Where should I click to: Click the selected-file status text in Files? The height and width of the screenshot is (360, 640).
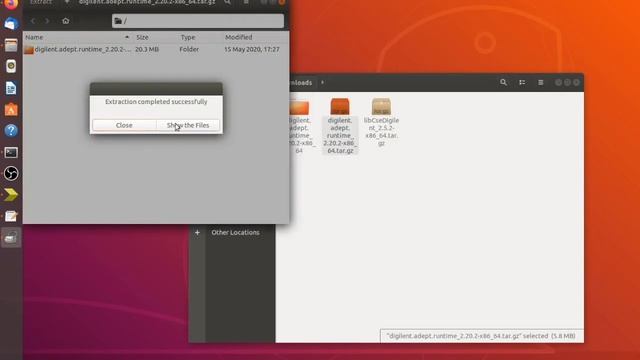coord(481,336)
